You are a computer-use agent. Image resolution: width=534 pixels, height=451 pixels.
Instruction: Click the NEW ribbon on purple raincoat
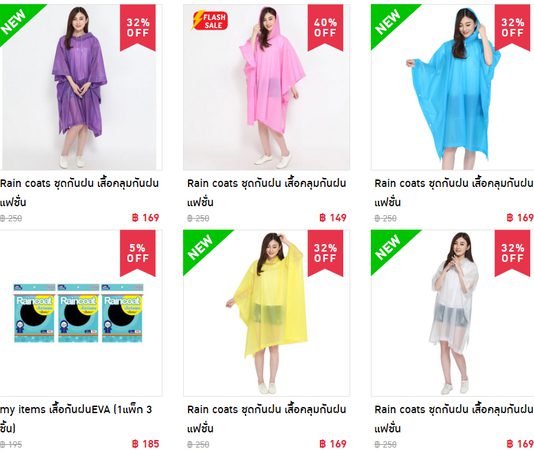click(x=15, y=20)
